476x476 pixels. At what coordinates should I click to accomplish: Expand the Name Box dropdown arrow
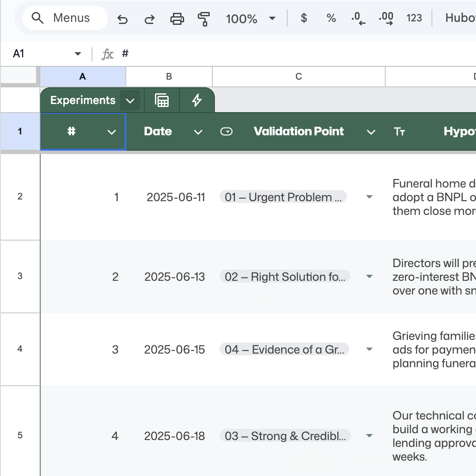click(78, 54)
